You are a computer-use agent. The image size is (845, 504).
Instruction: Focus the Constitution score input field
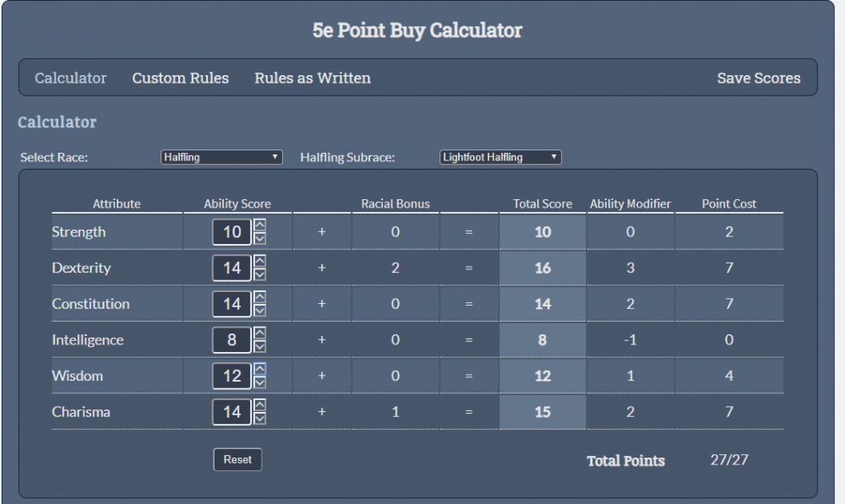[232, 304]
